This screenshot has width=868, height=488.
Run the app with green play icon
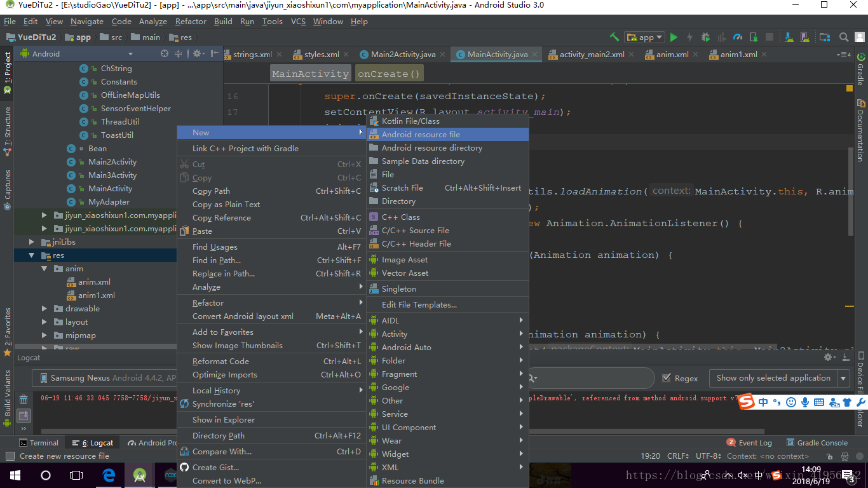click(674, 37)
